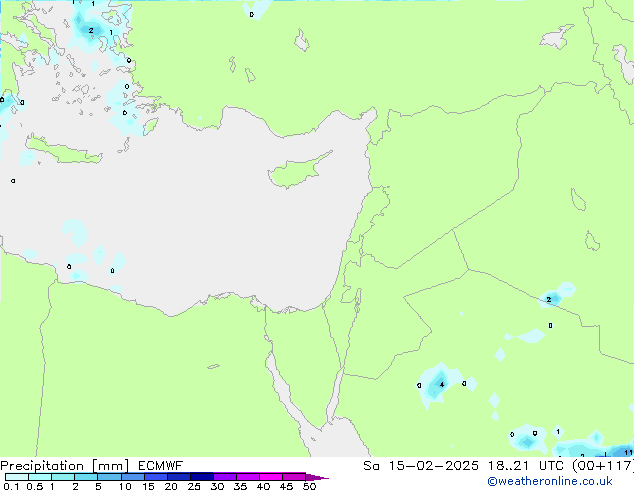Viewport: 634px width, 490px height.
Task: Click the purple arrow past legend value 50
Action: click(317, 477)
